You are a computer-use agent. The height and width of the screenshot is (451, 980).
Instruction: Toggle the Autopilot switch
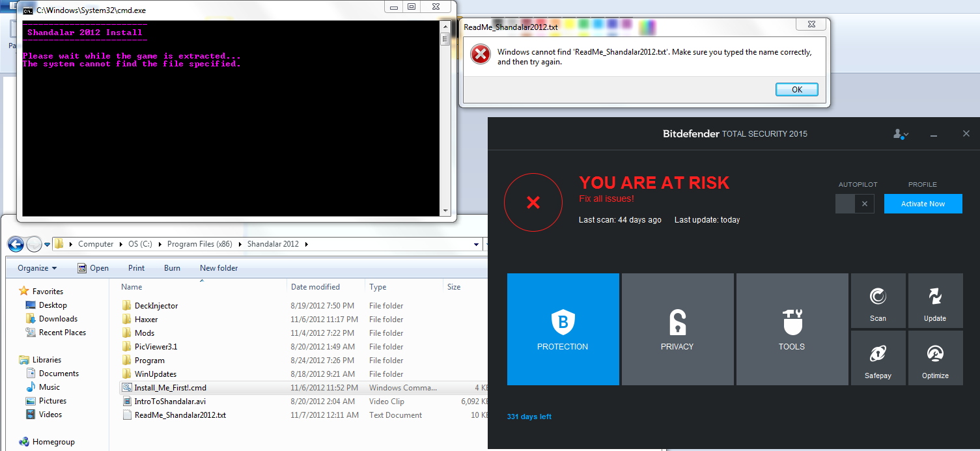point(853,204)
